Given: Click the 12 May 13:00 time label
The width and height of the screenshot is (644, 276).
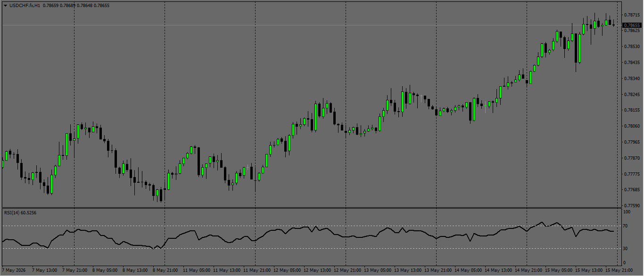Looking at the screenshot, I should [x=317, y=271].
